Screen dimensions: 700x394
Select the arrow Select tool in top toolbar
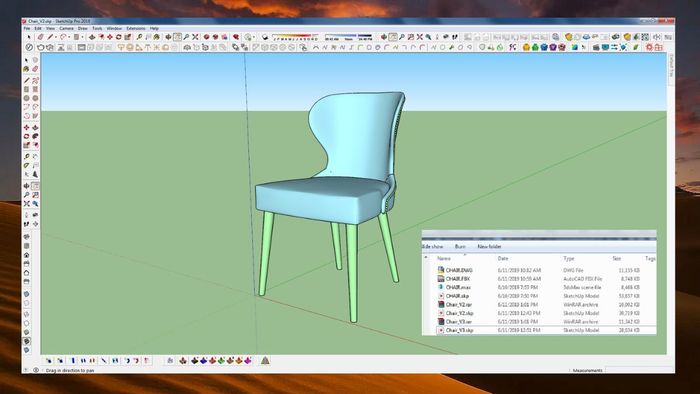coord(29,37)
